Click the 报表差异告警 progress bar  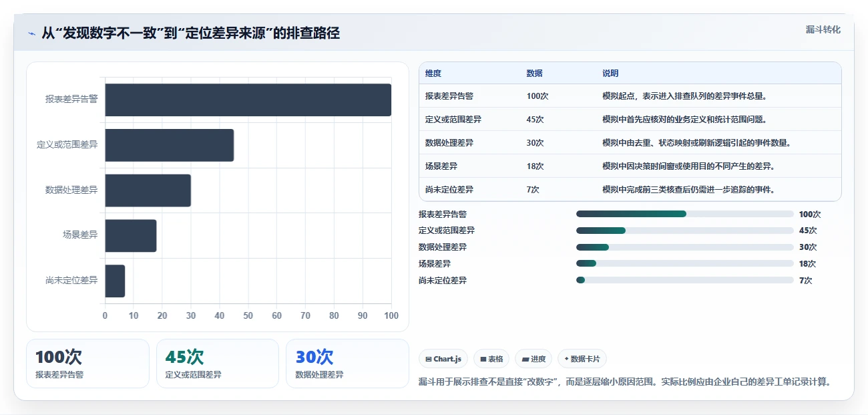(x=684, y=214)
